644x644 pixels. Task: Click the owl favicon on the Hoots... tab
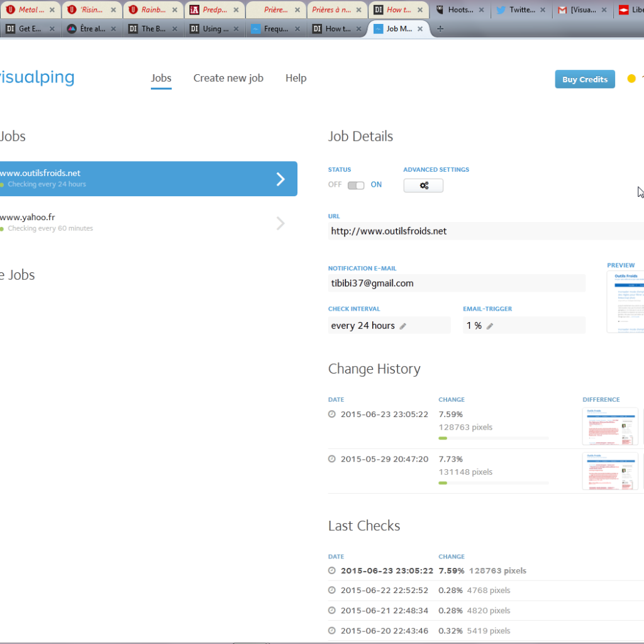(x=440, y=10)
